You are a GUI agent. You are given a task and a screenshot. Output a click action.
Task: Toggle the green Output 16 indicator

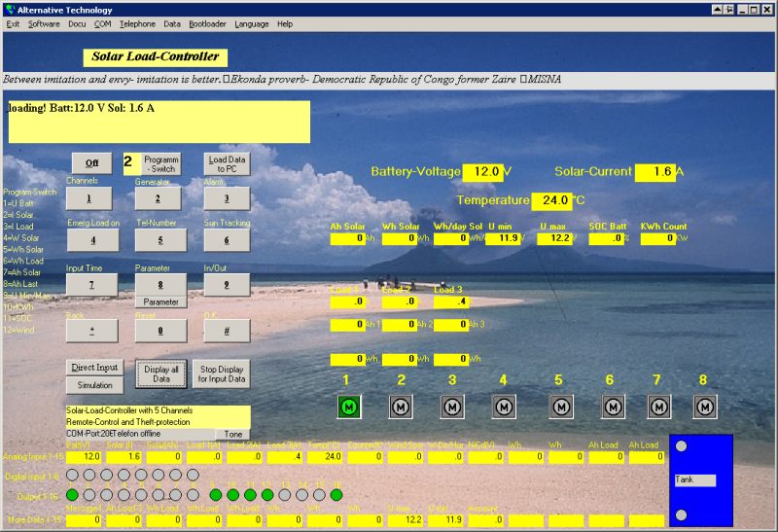pos(336,495)
